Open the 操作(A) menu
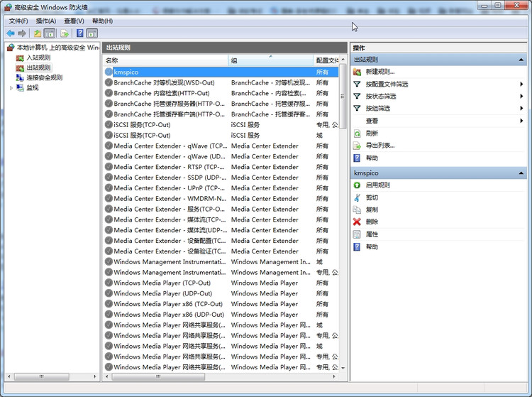 [45, 21]
